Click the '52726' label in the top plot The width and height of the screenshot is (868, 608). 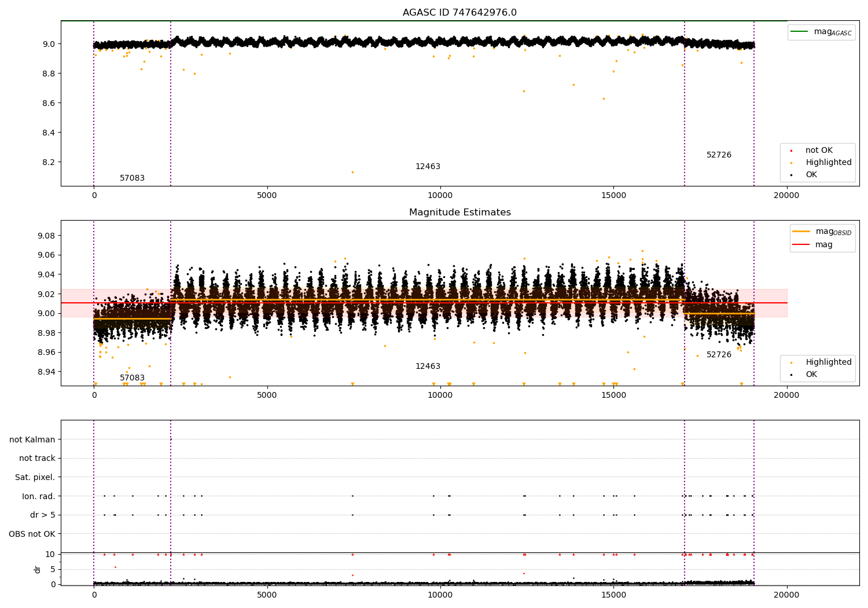tap(719, 155)
